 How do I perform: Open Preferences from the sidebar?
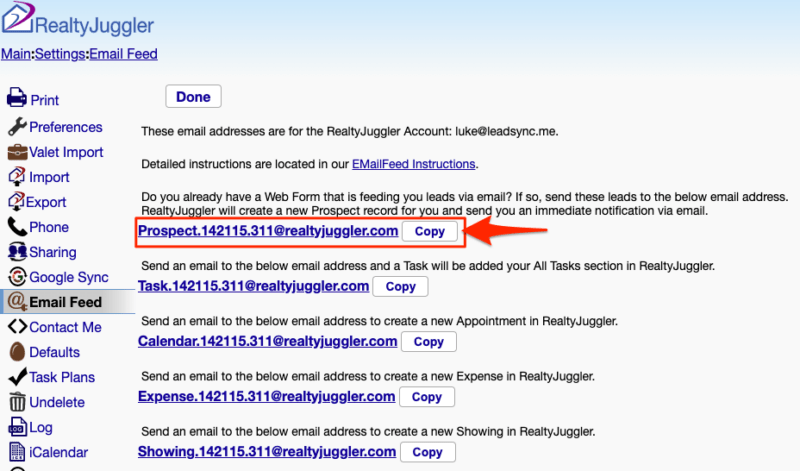(66, 127)
